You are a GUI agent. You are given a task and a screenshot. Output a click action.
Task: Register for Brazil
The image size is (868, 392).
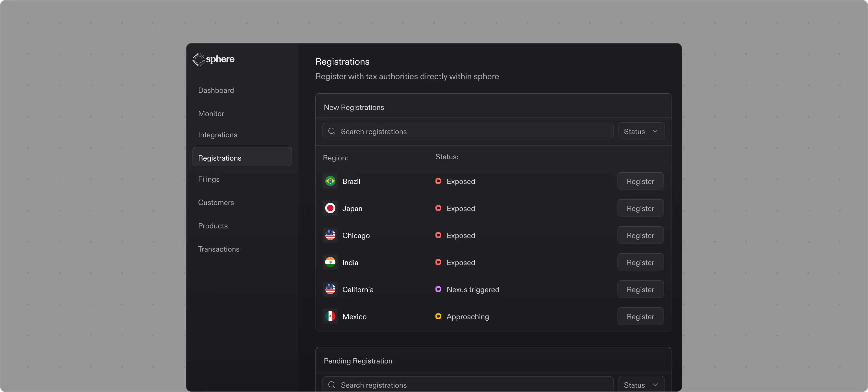[x=640, y=181]
